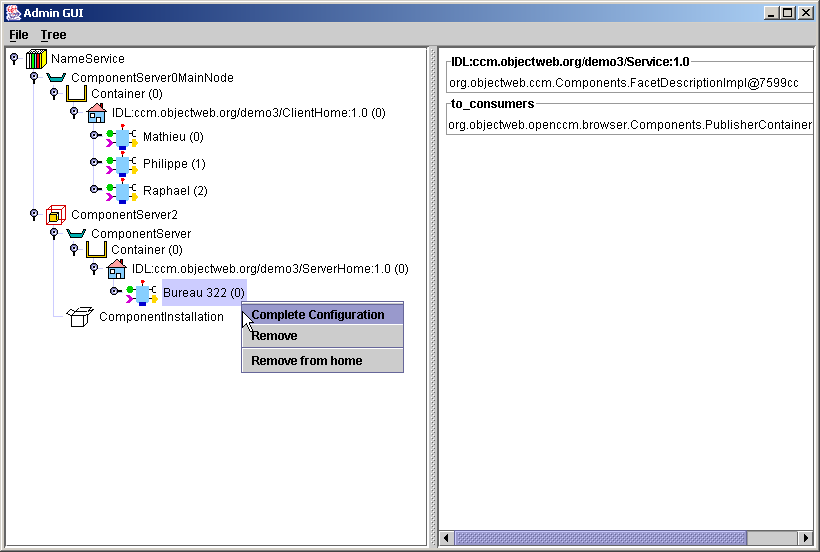Select ComponentServer0MainNode tree label
820x552 pixels.
(x=152, y=78)
